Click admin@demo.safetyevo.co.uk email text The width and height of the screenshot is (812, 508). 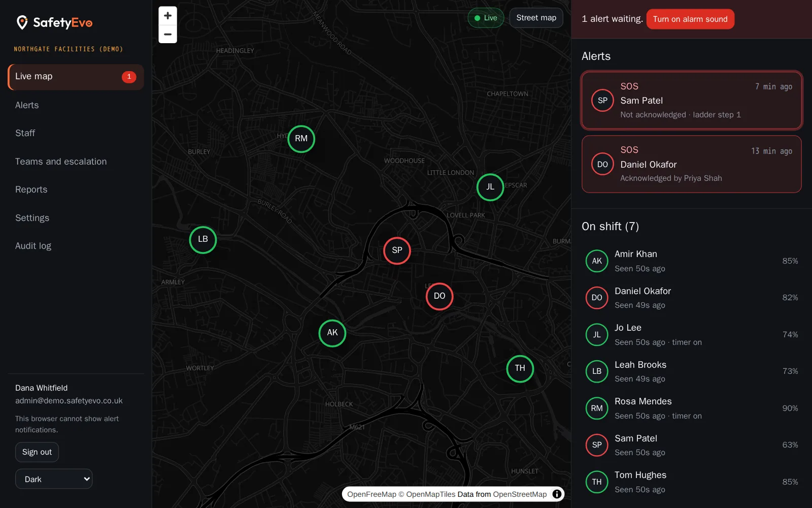pos(69,401)
